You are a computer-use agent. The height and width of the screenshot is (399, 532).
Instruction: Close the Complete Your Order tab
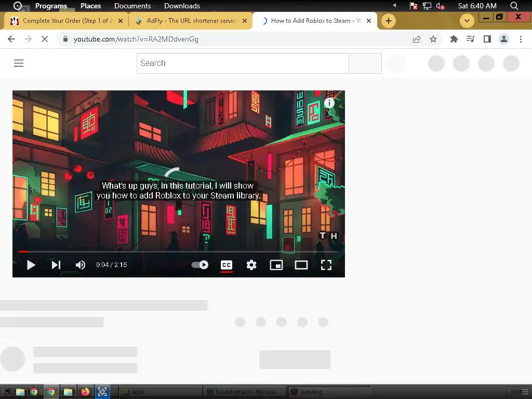point(121,21)
